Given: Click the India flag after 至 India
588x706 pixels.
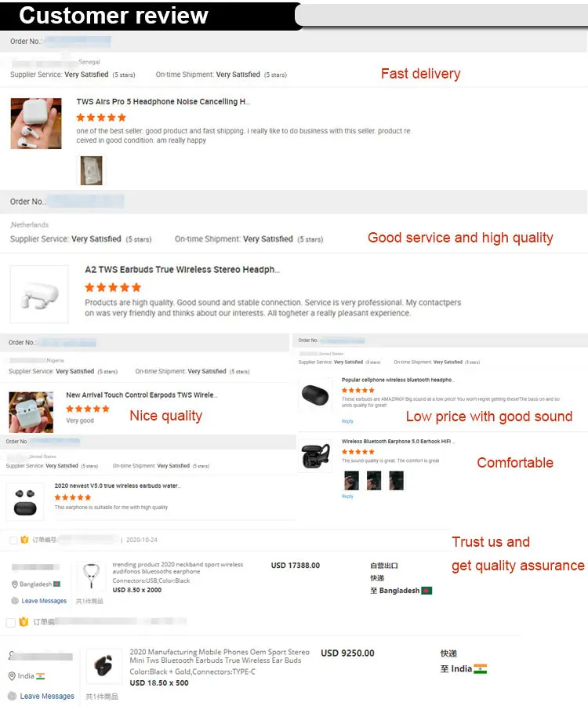Looking at the screenshot, I should [481, 668].
